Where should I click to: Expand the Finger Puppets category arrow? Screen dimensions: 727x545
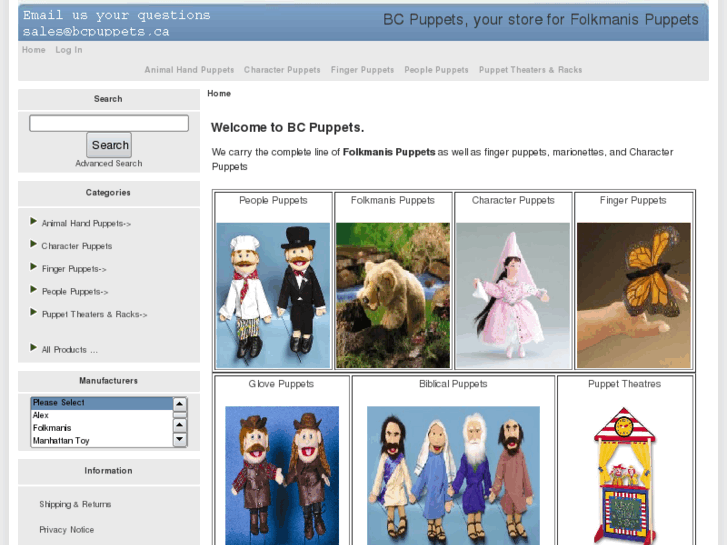click(33, 267)
